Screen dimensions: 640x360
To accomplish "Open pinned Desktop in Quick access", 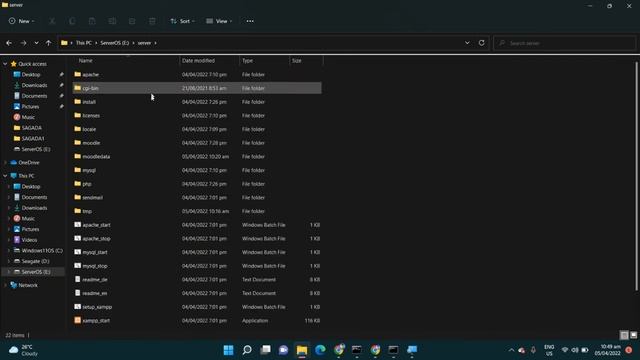I will [31, 75].
